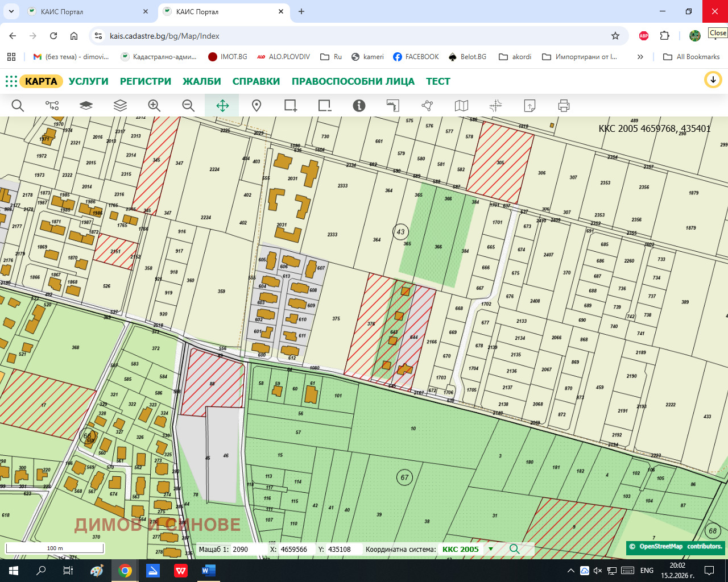Click the export/upload arrow icon on toolbar
Screen dimensions: 728x582
pyautogui.click(x=529, y=105)
